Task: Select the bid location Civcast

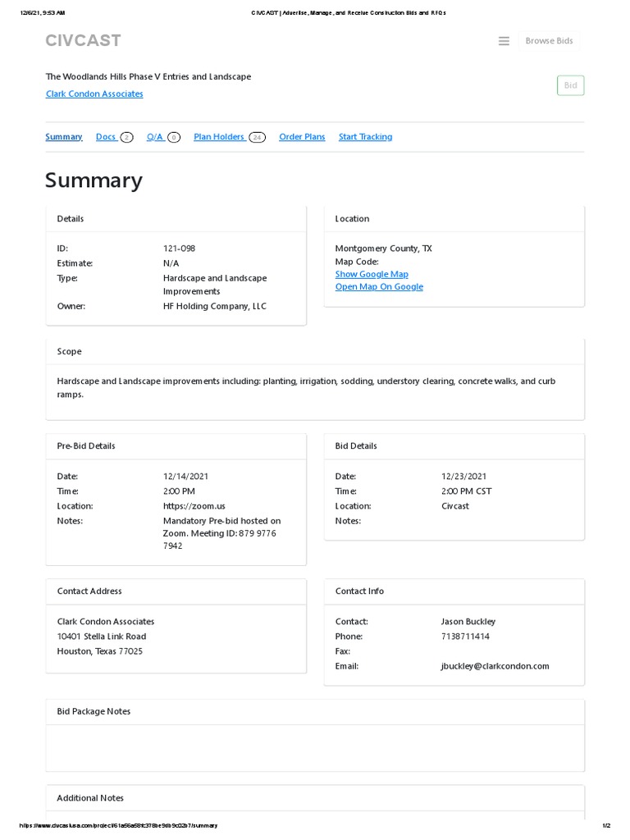Action: pyautogui.click(x=454, y=506)
